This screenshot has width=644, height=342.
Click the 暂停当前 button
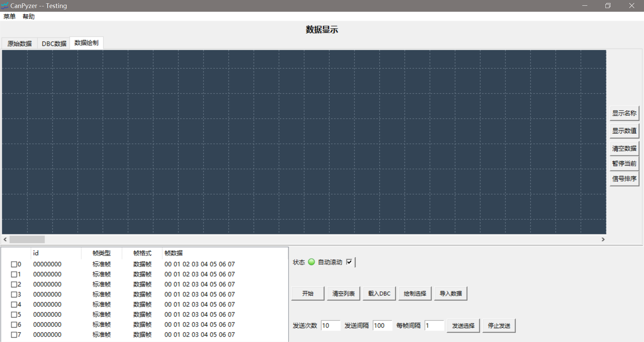pos(624,164)
